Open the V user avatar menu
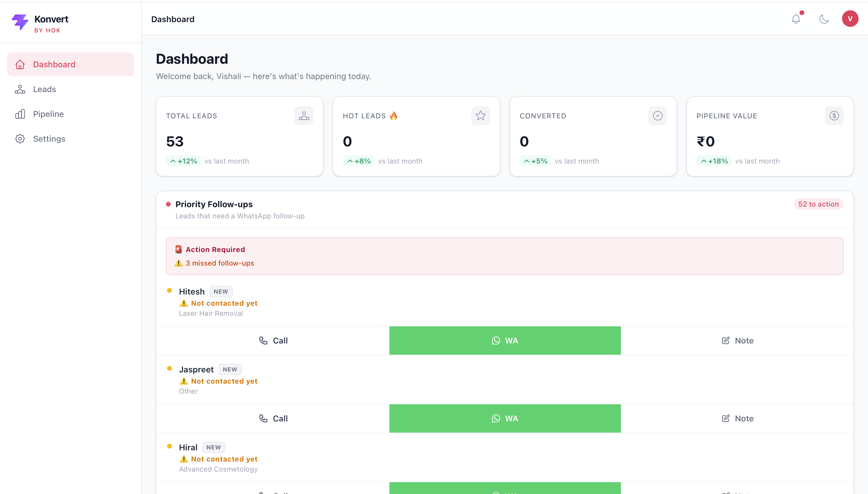This screenshot has height=494, width=868. [850, 19]
